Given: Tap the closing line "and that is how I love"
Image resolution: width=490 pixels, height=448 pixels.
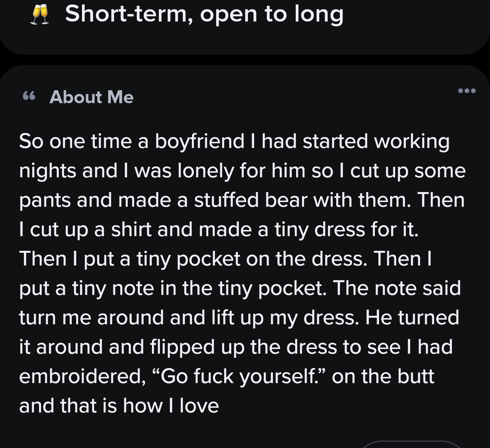Looking at the screenshot, I should coord(119,406).
